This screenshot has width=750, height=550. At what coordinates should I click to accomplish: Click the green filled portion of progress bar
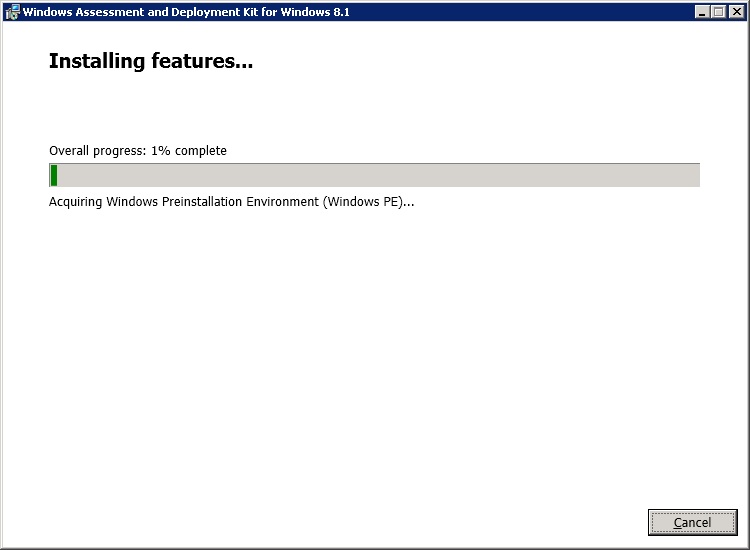pyautogui.click(x=53, y=176)
